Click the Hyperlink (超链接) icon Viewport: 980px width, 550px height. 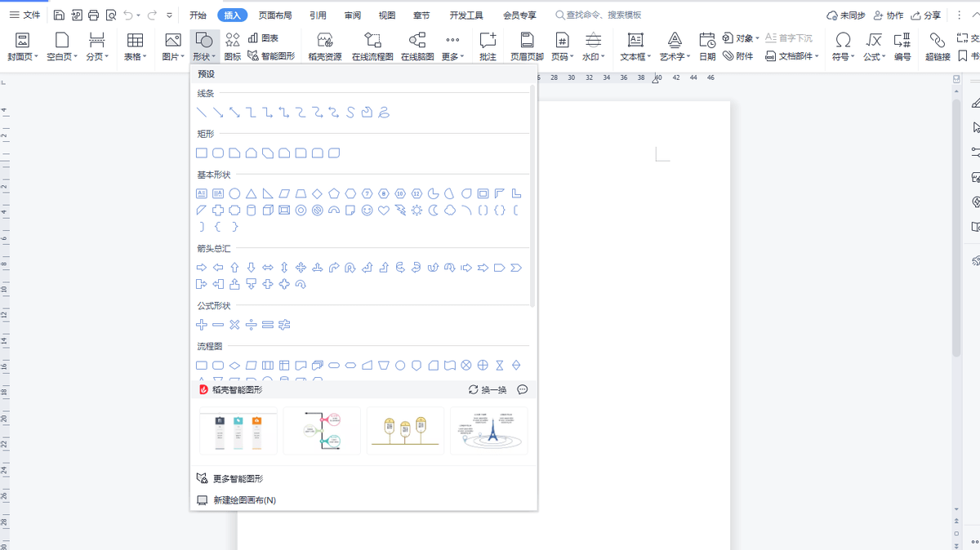(938, 46)
